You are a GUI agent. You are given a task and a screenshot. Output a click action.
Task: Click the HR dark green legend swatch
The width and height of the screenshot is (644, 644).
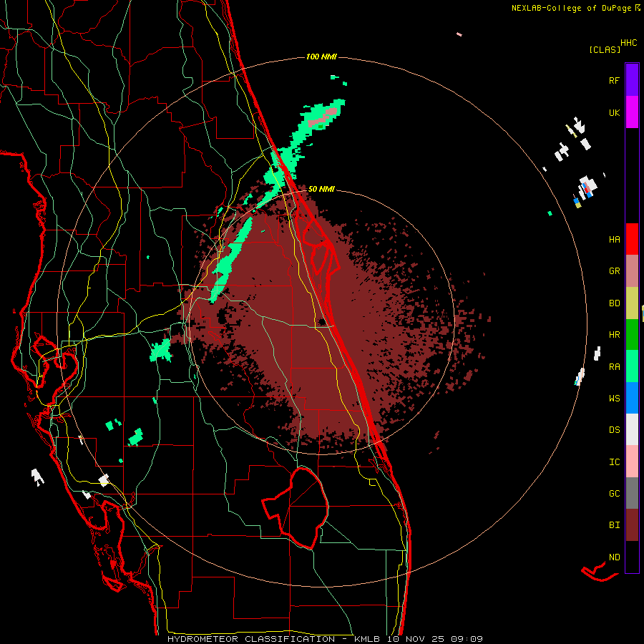click(x=632, y=335)
